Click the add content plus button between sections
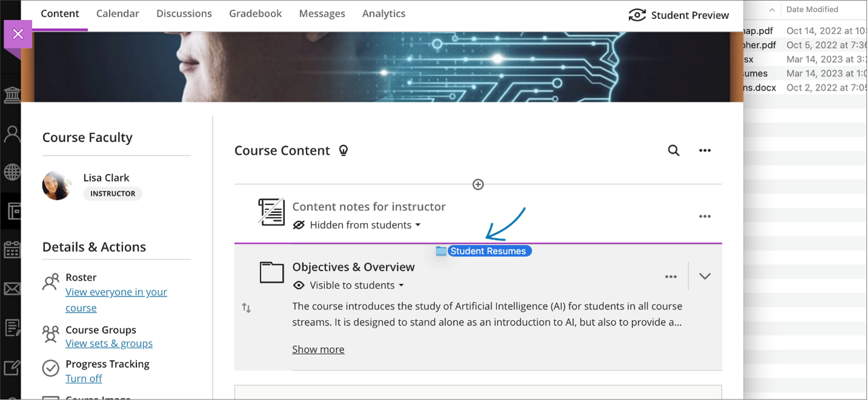 pyautogui.click(x=478, y=184)
